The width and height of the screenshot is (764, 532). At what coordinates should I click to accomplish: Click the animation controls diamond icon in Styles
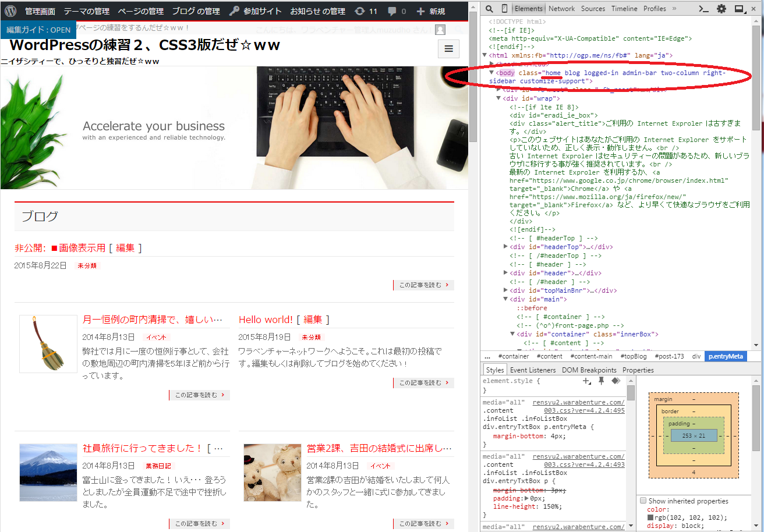coord(616,381)
